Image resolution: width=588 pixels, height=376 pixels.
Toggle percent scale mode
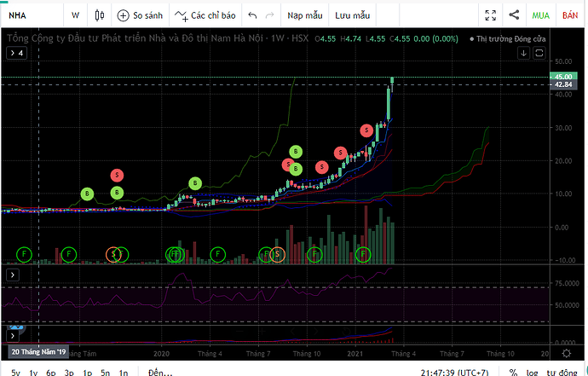[x=514, y=372]
